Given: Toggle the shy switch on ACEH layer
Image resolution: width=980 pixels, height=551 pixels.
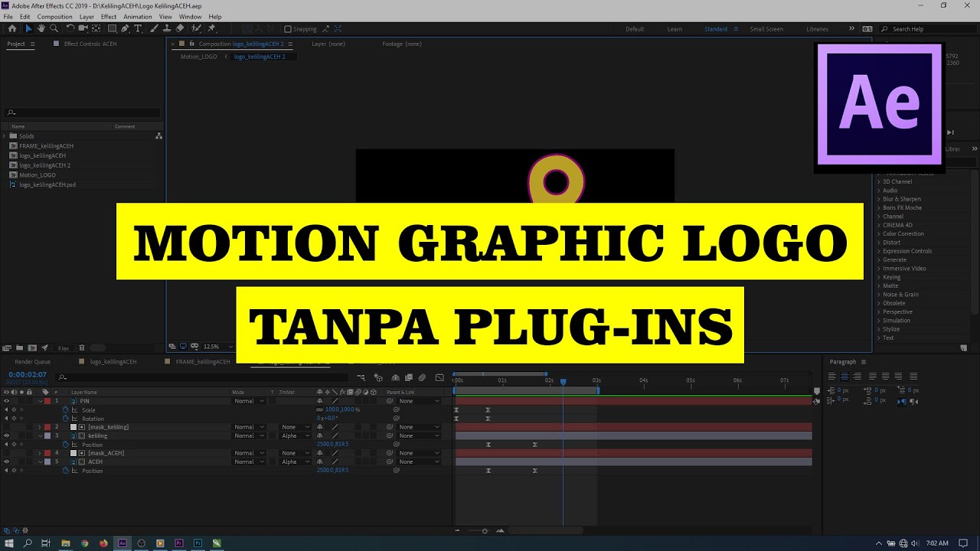Looking at the screenshot, I should 320,461.
